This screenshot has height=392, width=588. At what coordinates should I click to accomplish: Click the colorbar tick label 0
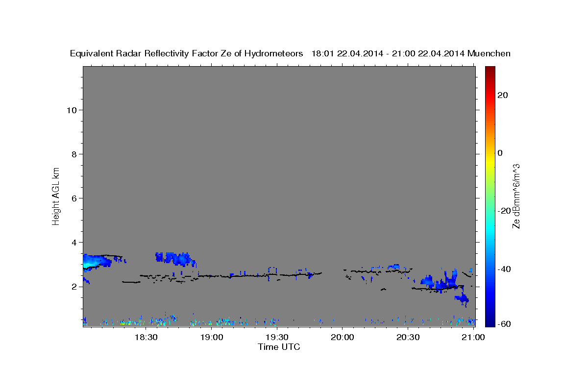(500, 153)
